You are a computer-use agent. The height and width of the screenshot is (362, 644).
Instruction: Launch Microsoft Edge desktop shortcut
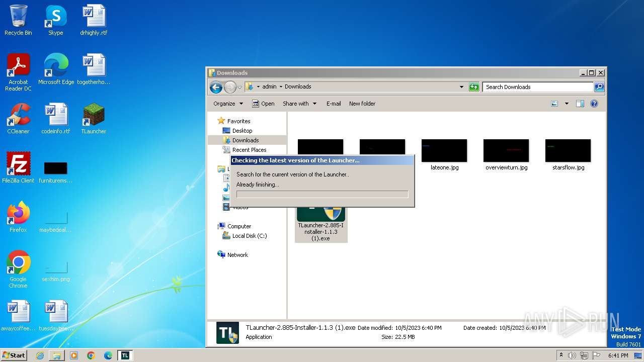coord(56,69)
